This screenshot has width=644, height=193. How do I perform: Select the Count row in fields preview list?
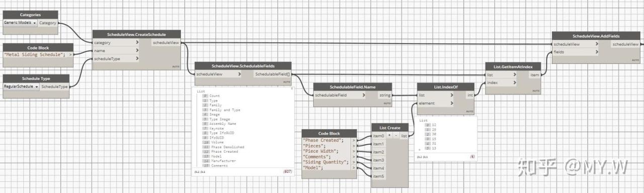coord(214,95)
